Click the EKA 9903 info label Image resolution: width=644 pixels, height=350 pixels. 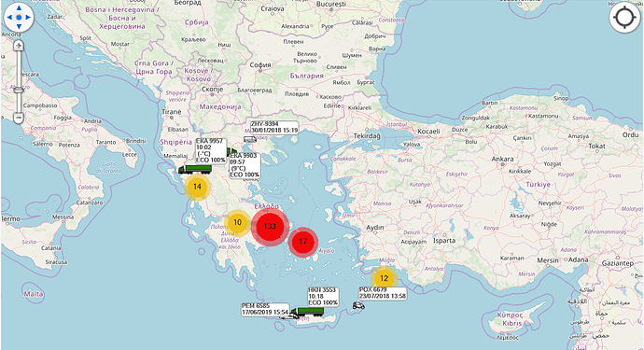[x=245, y=165]
